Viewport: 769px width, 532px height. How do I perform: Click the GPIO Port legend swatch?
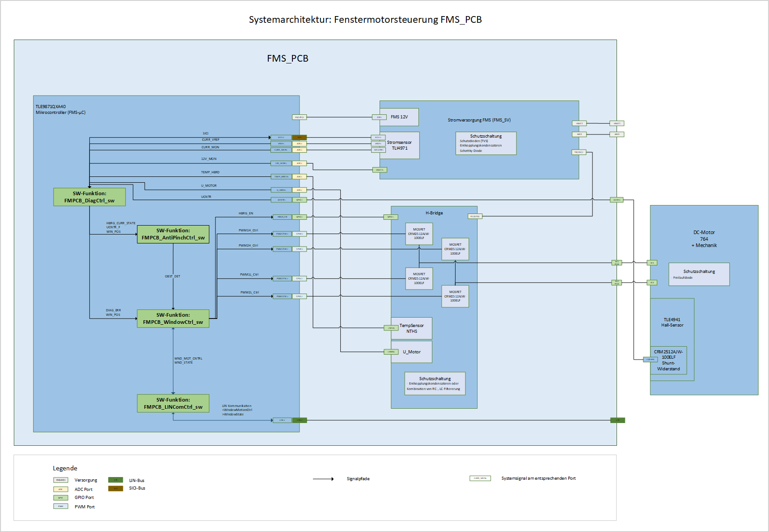(x=60, y=498)
